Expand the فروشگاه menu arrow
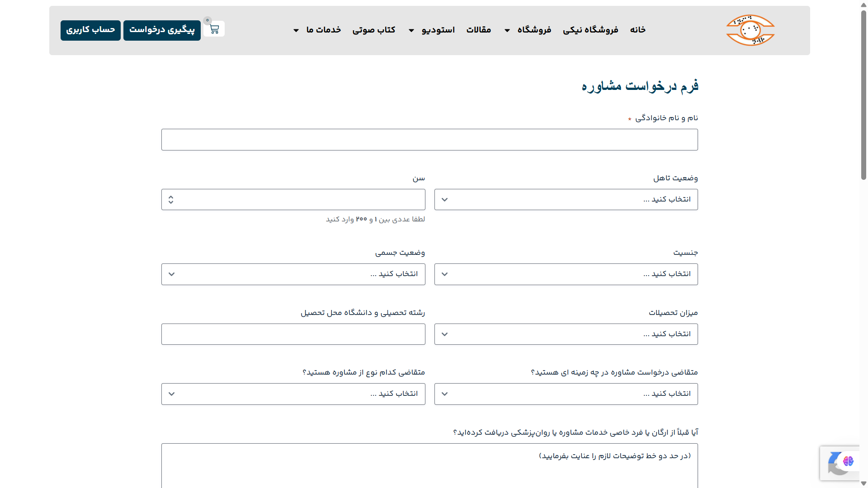The width and height of the screenshot is (868, 488). [507, 30]
